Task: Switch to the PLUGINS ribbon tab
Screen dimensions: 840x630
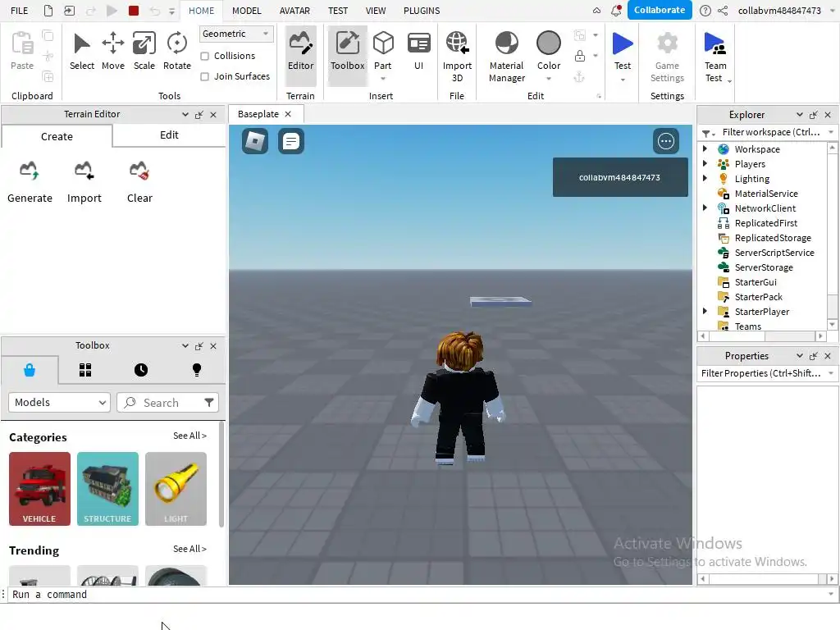Action: pyautogui.click(x=422, y=11)
